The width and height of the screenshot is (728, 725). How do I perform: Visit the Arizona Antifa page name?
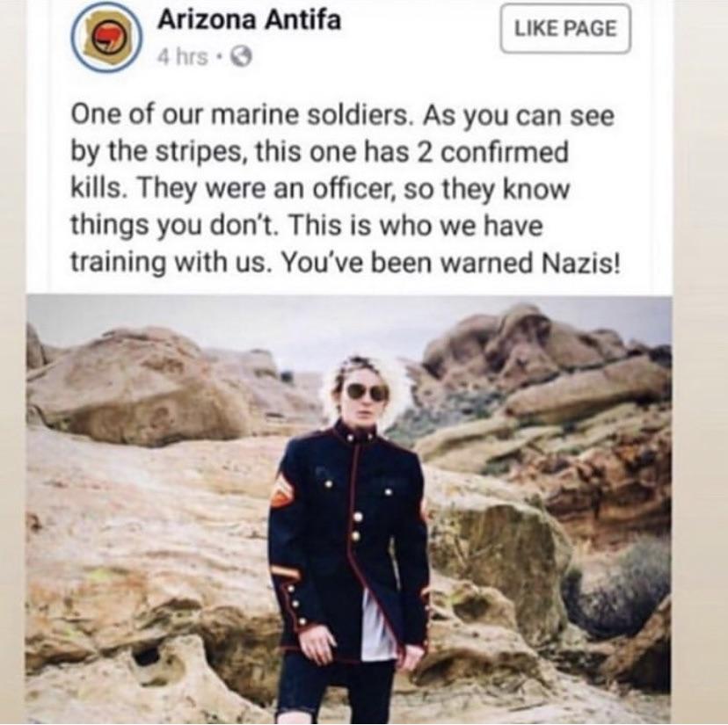coord(250,21)
